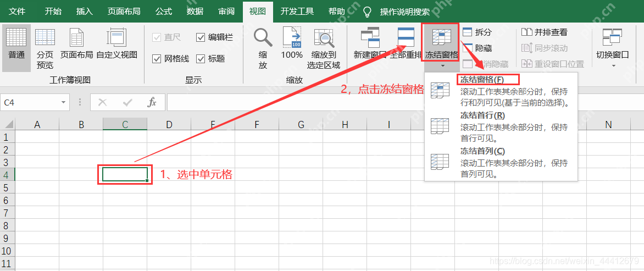Viewport: 644px width, 271px height.
Task: Click the cancel X in formula bar
Action: pos(103,102)
